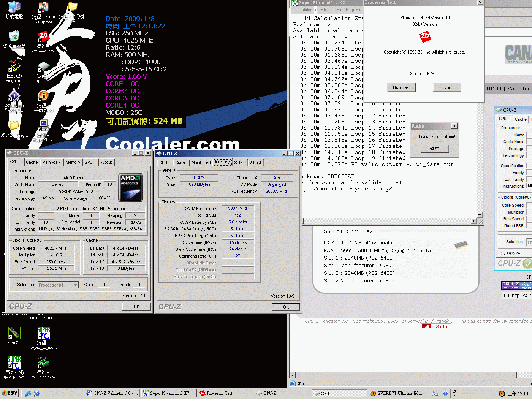Open the About tab in the left CPU-Z window

point(106,162)
